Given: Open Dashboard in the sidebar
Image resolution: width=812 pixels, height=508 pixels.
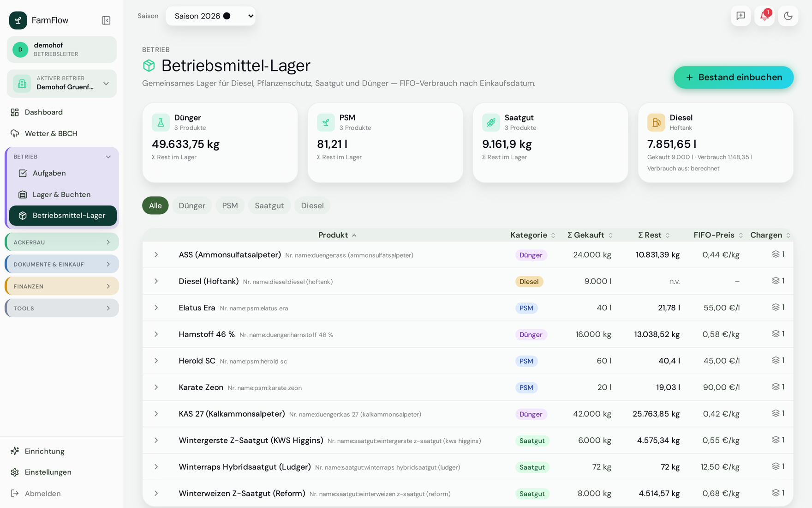Looking at the screenshot, I should click(62, 112).
